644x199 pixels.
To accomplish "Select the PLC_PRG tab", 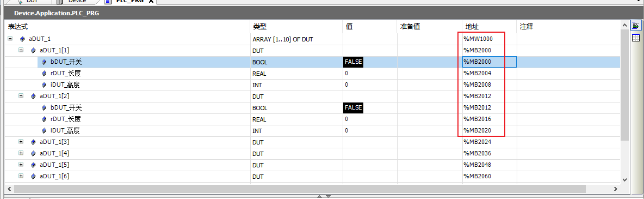I will point(129,2).
